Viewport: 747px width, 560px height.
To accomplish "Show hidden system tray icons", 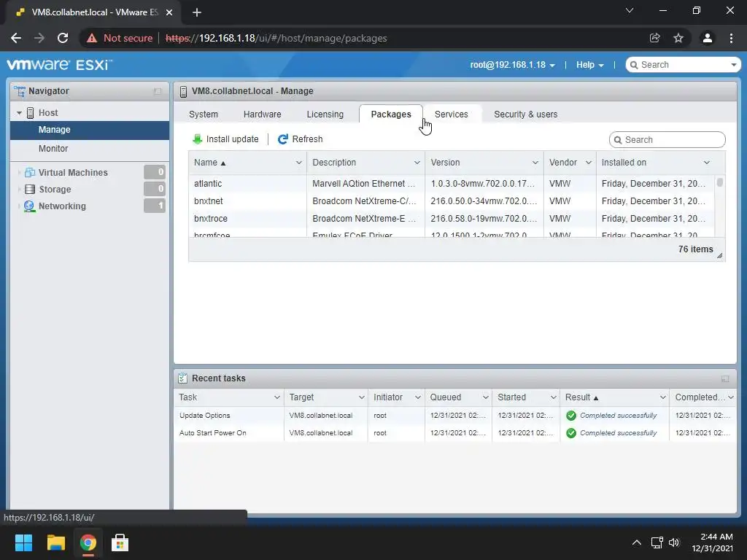I will pos(636,542).
